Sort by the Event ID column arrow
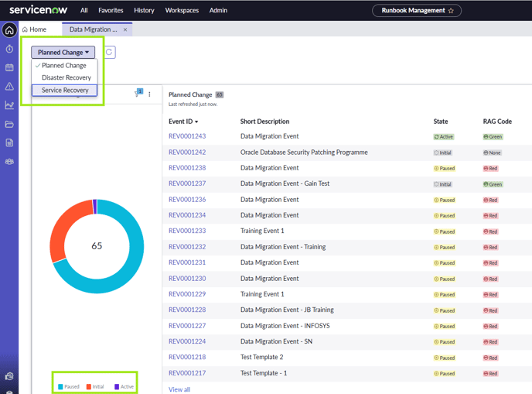The height and width of the screenshot is (394, 532). click(x=196, y=122)
